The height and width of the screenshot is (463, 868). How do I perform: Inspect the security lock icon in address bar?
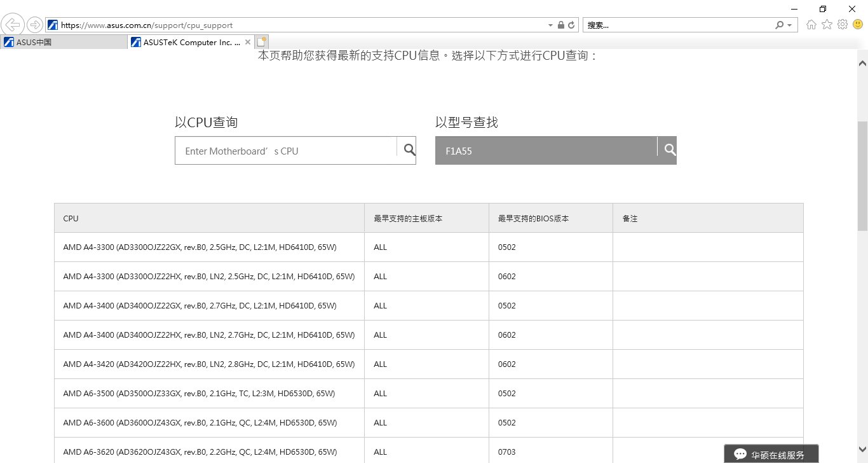click(x=560, y=25)
